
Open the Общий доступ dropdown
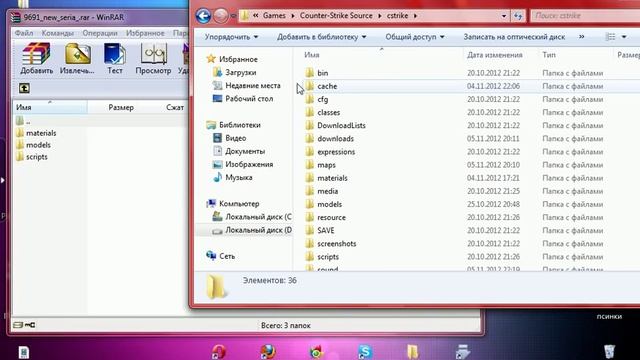coord(415,37)
